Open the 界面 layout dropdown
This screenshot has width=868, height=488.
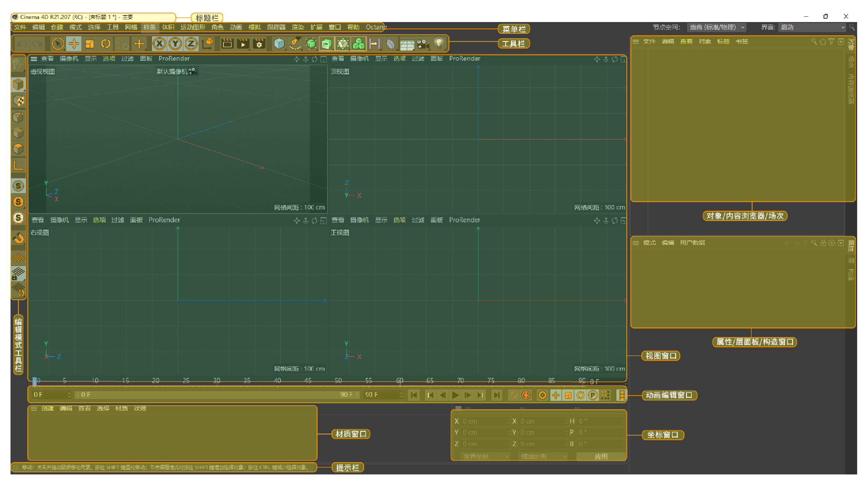(x=812, y=27)
